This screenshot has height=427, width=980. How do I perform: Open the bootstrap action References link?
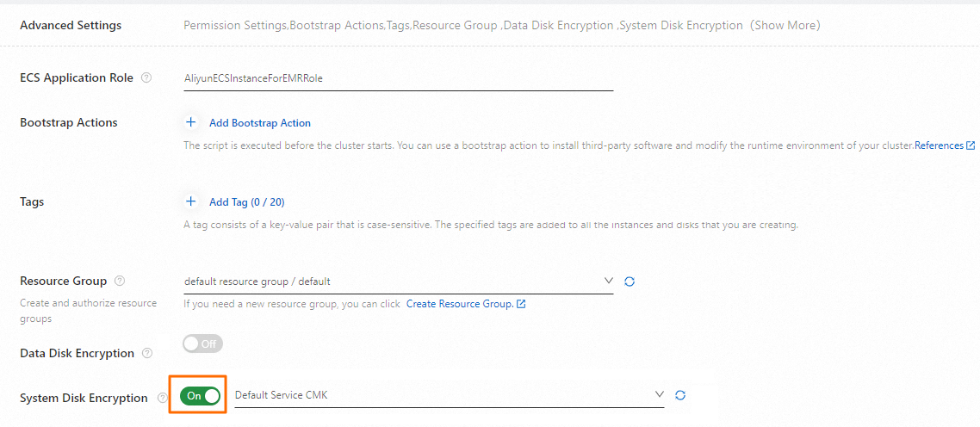click(939, 145)
